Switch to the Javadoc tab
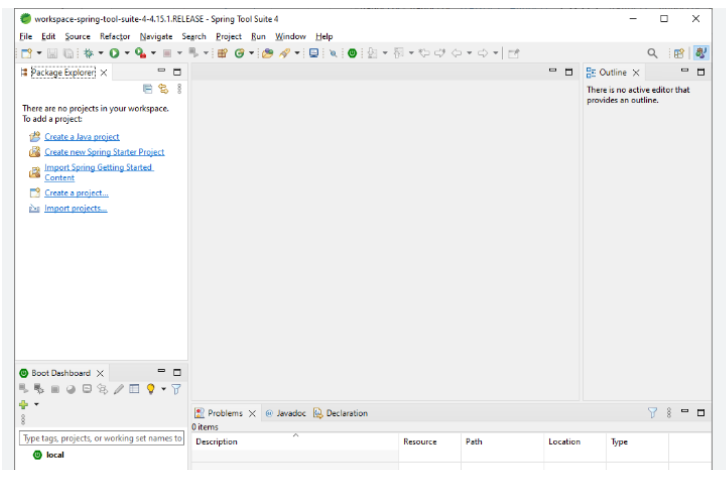727x480 pixels. click(x=285, y=413)
